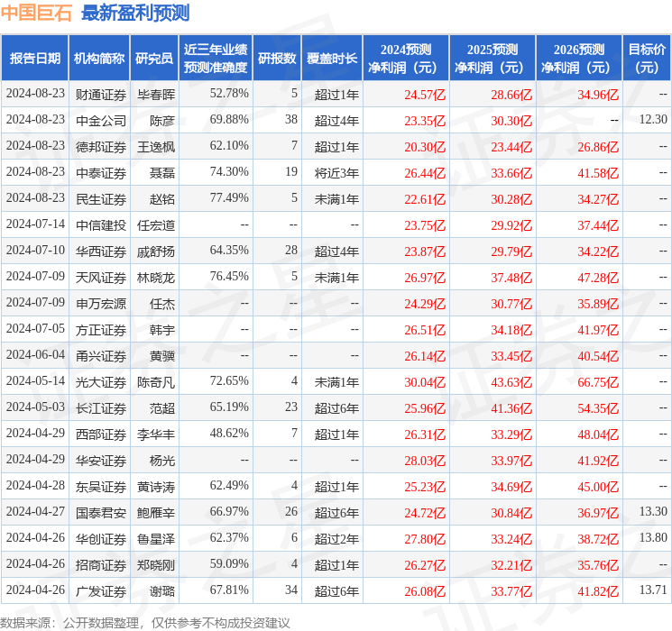The width and height of the screenshot is (672, 631).
Task: Click report date 2024-04-27
Action: pyautogui.click(x=35, y=511)
